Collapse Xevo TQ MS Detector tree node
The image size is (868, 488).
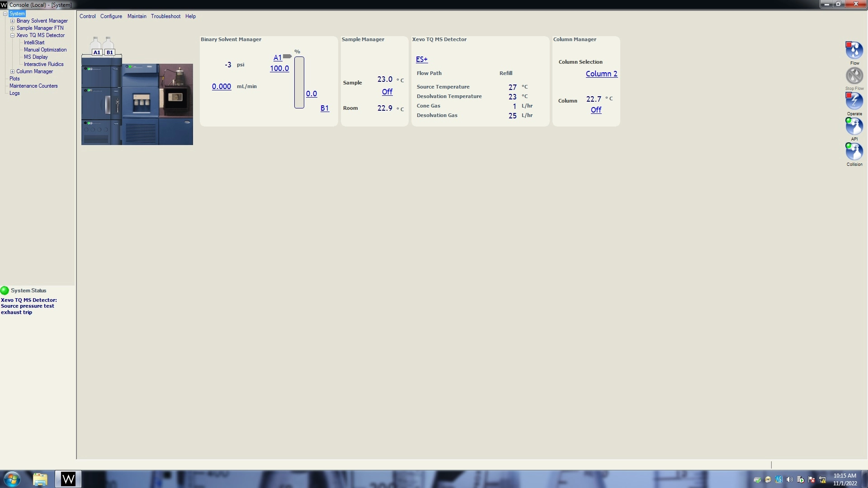13,35
